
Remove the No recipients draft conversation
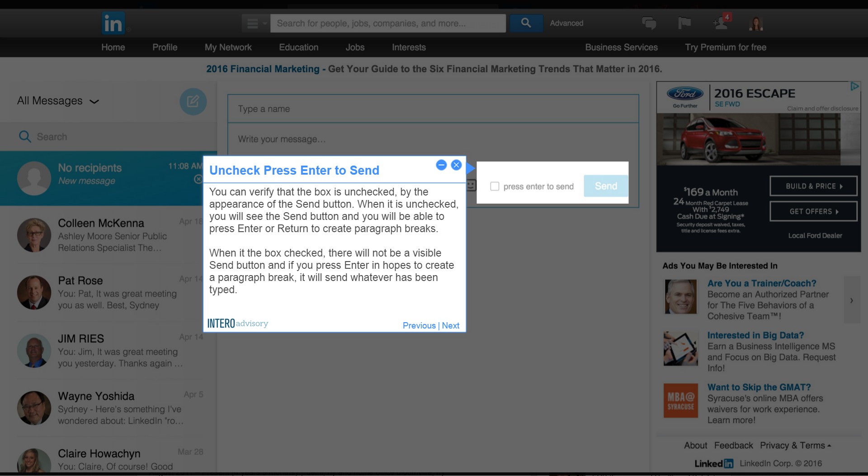(x=198, y=179)
